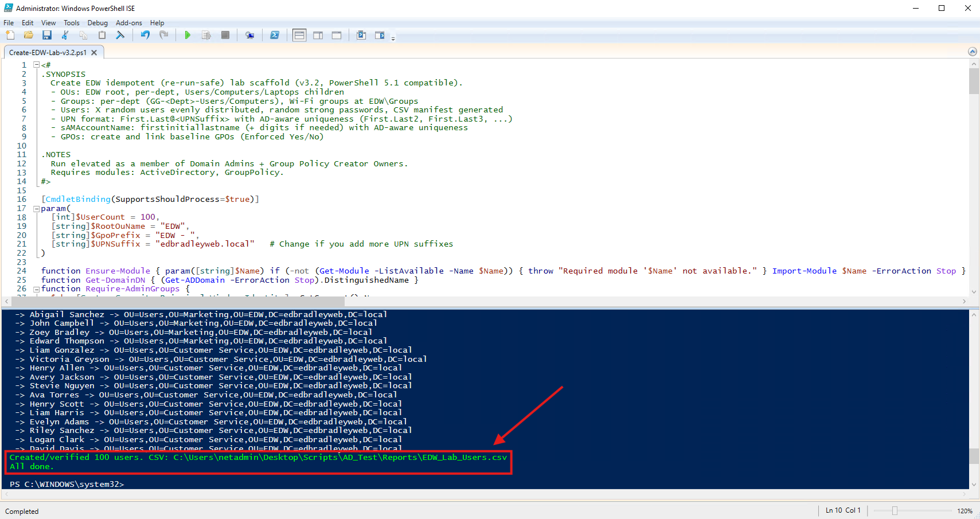This screenshot has height=519, width=980.
Task: Create a new script via the New icon
Action: [x=10, y=35]
